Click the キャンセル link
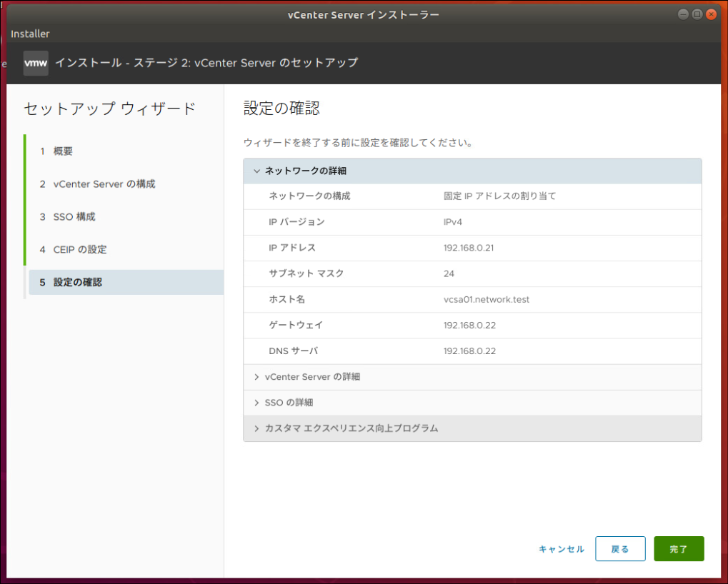Screen dimensions: 728x584 (x=562, y=549)
